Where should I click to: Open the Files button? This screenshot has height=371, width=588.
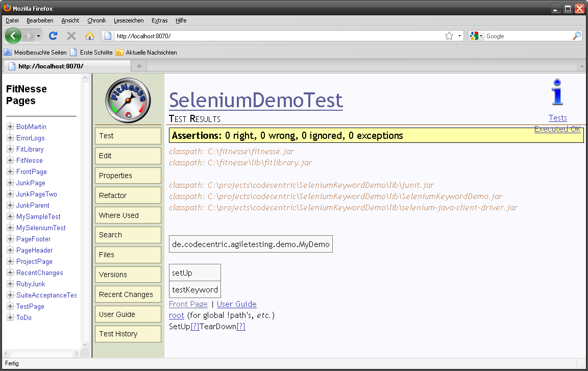click(128, 255)
